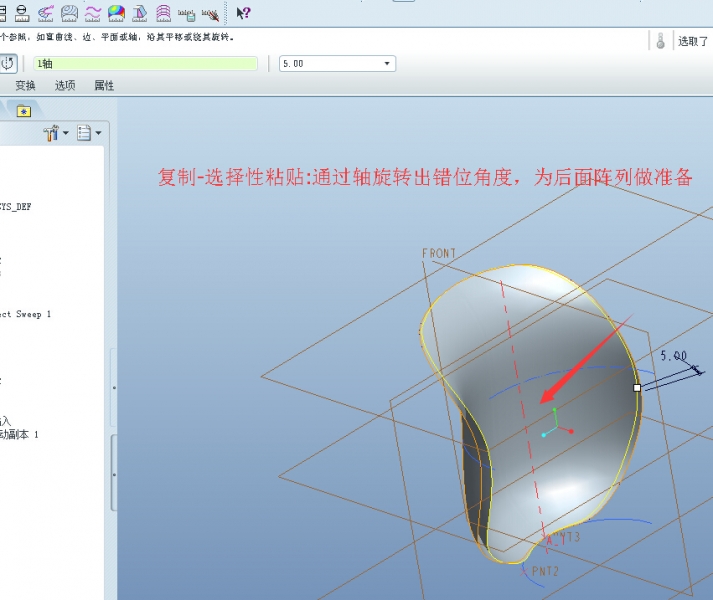Open the curvature analysis tool icon

pyautogui.click(x=46, y=13)
